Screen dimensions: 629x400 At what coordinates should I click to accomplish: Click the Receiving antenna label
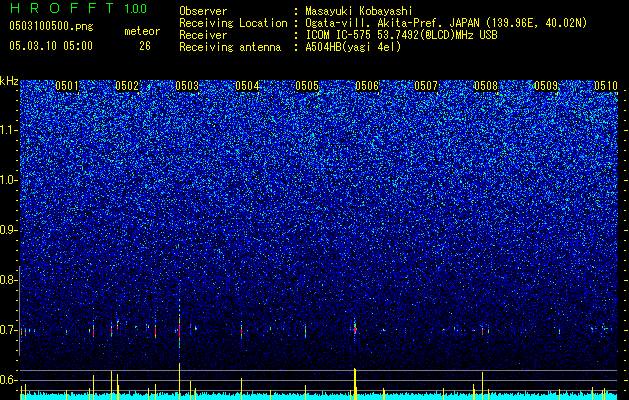point(230,47)
